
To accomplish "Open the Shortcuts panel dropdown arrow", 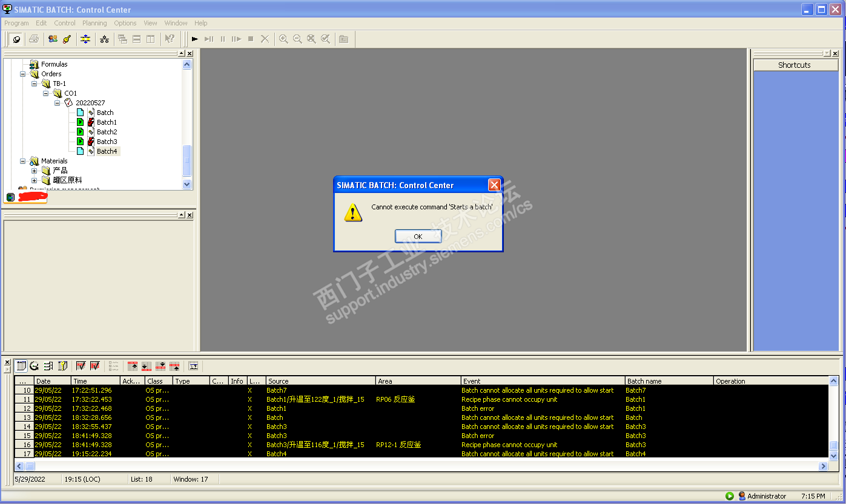I will [x=827, y=54].
